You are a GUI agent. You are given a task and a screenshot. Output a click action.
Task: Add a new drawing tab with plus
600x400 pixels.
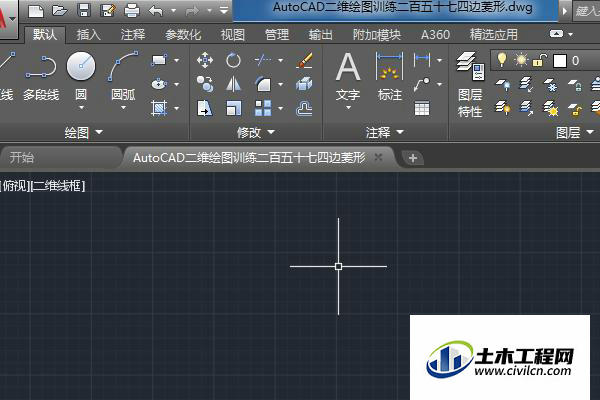pos(413,158)
